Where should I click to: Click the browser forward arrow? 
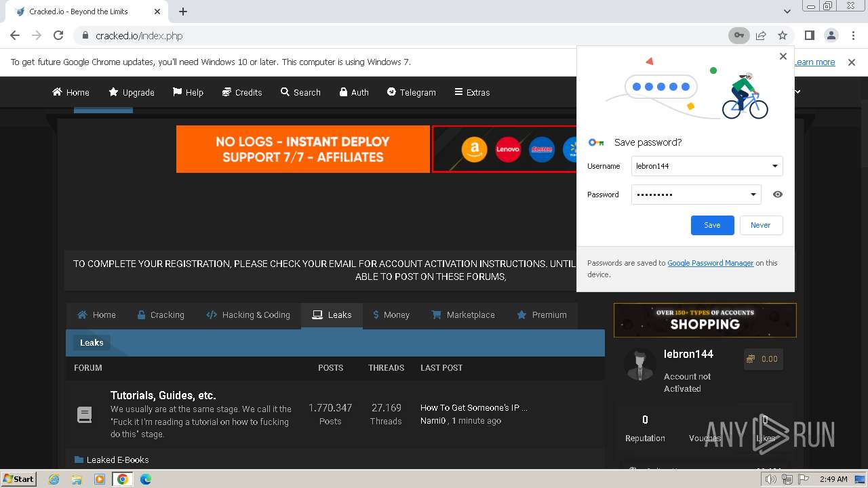tap(37, 35)
